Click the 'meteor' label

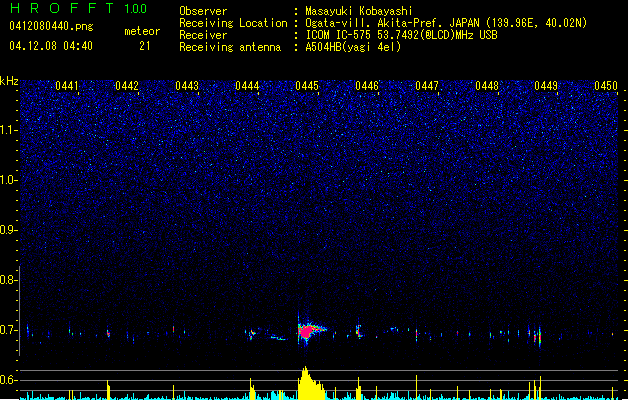point(142,31)
